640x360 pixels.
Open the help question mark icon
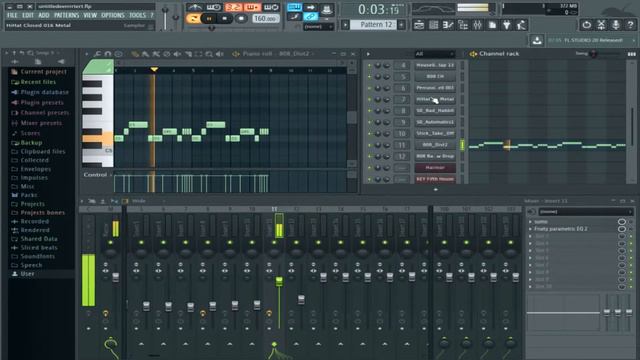click(x=630, y=25)
